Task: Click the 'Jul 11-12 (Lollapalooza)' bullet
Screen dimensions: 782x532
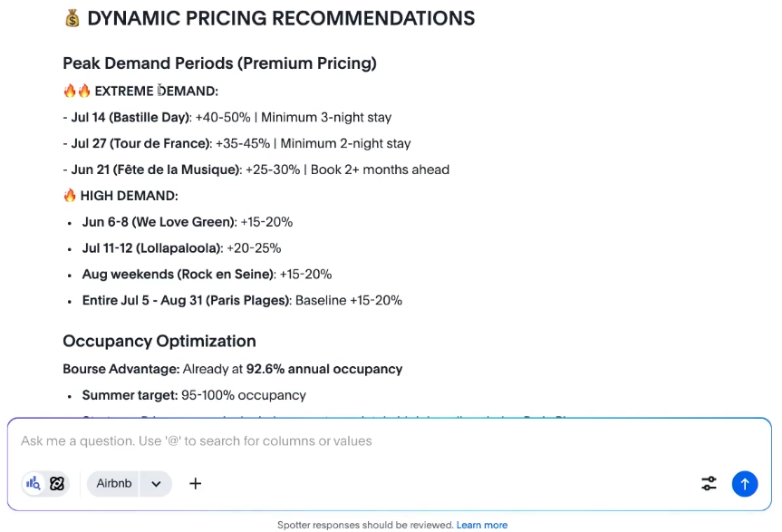Action: [x=152, y=248]
